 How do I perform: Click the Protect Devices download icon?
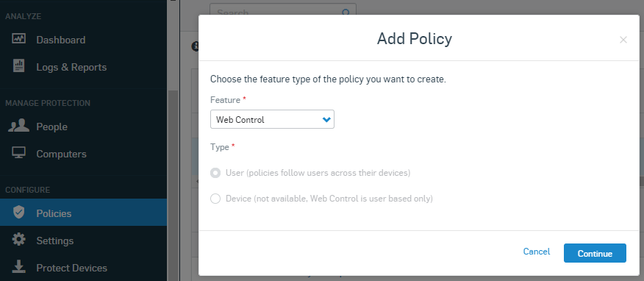(18, 267)
